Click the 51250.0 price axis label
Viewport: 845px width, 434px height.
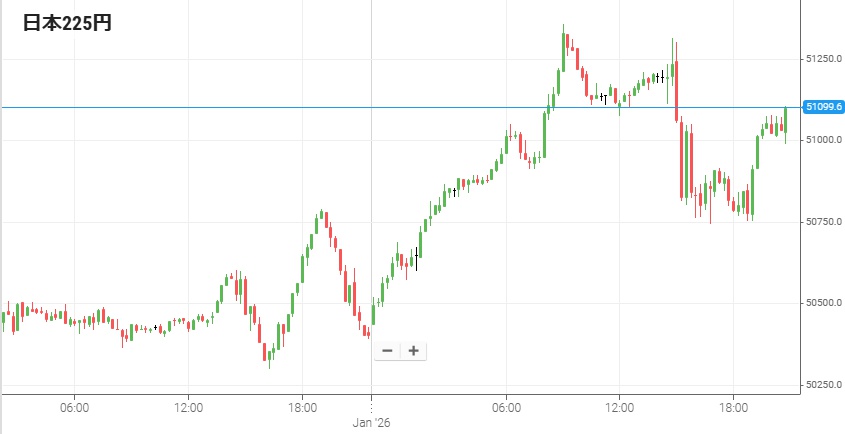pos(824,59)
